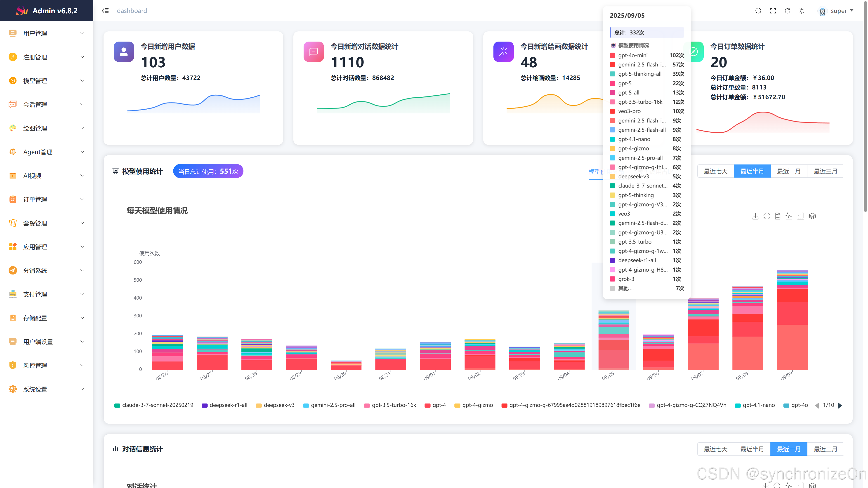This screenshot has width=868, height=488.
Task: Toggle deepseek-v3 legend item
Action: click(275, 405)
